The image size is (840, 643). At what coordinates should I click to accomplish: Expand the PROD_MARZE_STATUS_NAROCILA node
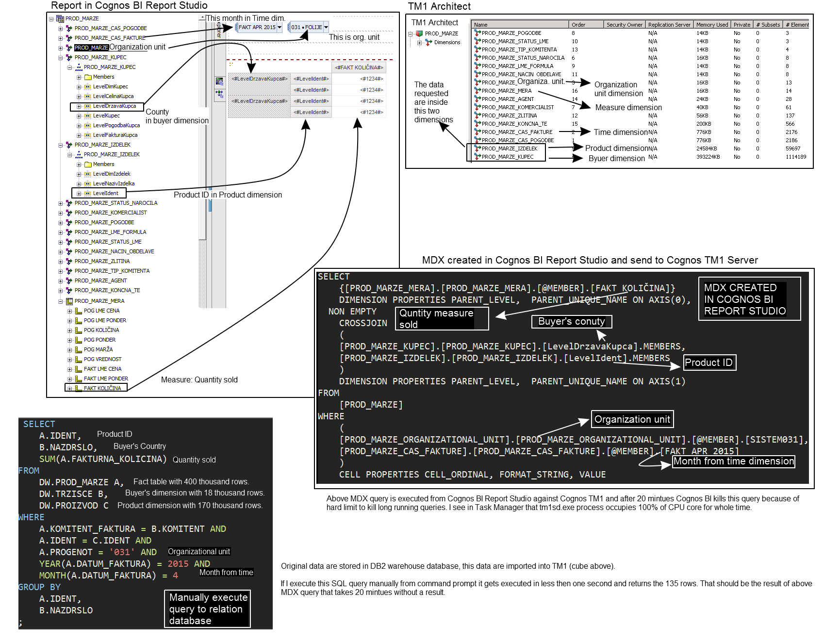pos(60,203)
